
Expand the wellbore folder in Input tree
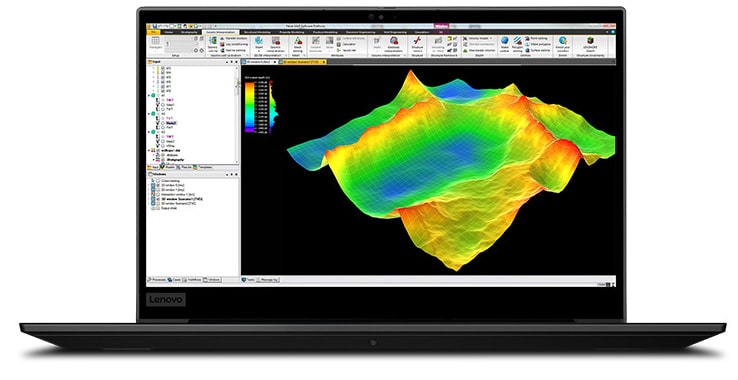point(149,151)
